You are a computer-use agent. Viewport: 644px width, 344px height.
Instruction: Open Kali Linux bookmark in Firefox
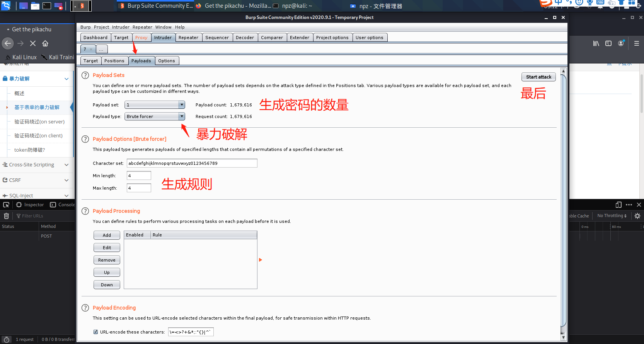click(x=22, y=57)
